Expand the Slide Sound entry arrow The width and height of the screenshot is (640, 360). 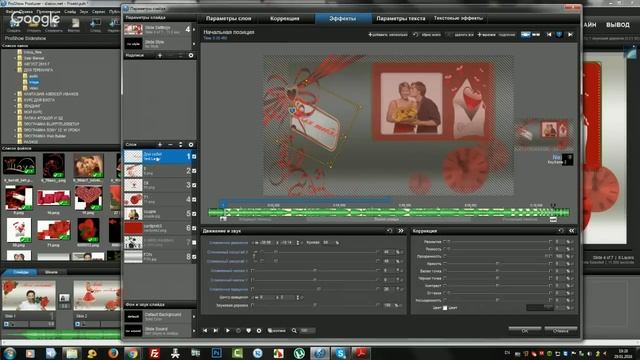click(x=193, y=330)
